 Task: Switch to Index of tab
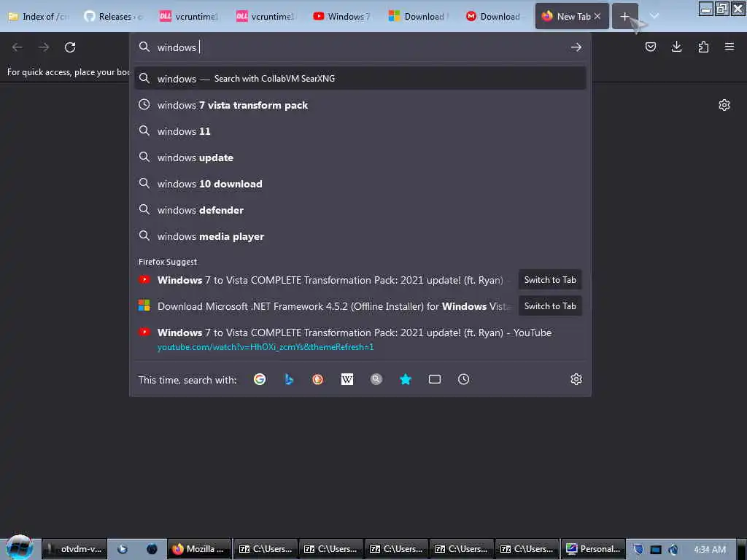tap(40, 17)
